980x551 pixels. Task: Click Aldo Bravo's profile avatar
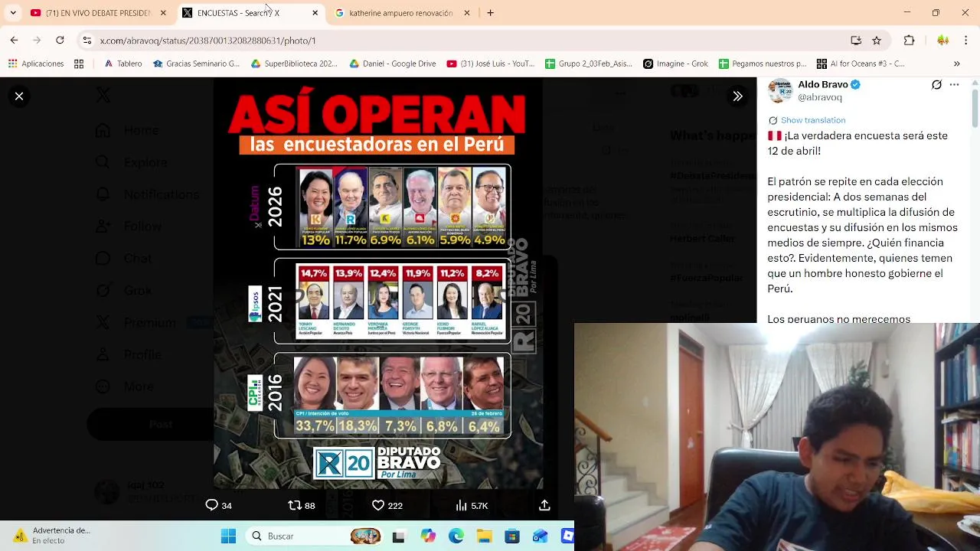[x=780, y=91]
